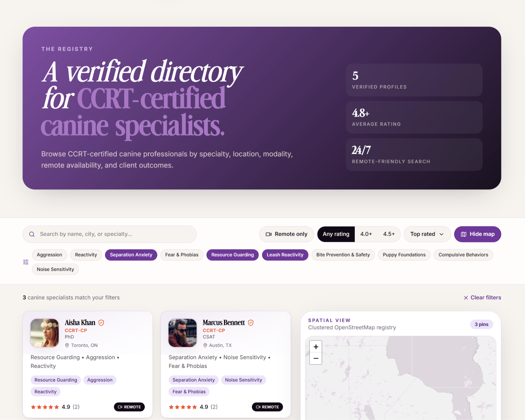The width and height of the screenshot is (525, 420).
Task: Click Marcus Bennett's REMOTE badge
Action: pos(267,407)
